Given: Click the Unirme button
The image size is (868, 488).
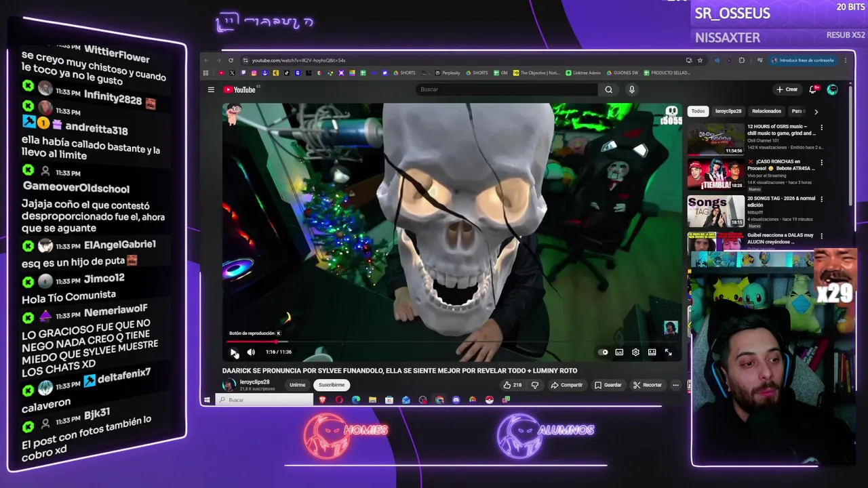Looking at the screenshot, I should click(x=297, y=385).
